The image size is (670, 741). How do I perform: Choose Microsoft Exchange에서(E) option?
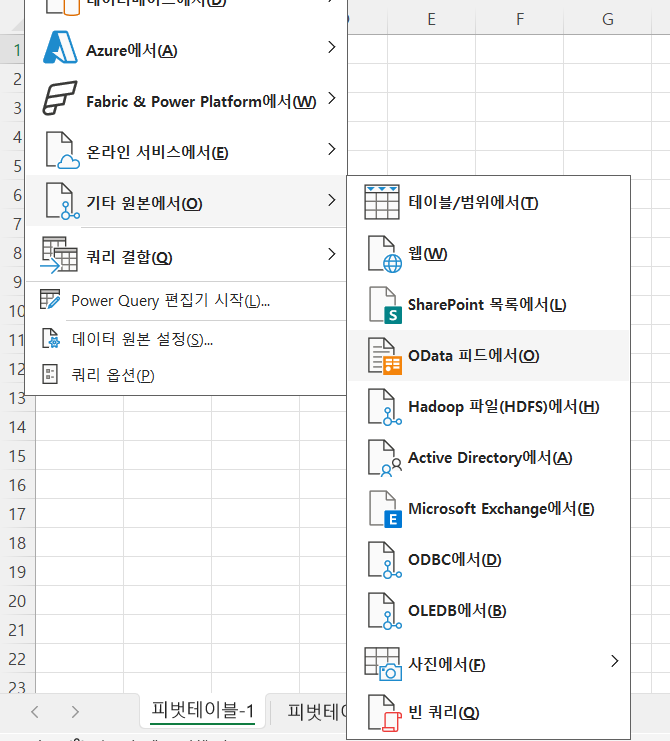coord(489,509)
